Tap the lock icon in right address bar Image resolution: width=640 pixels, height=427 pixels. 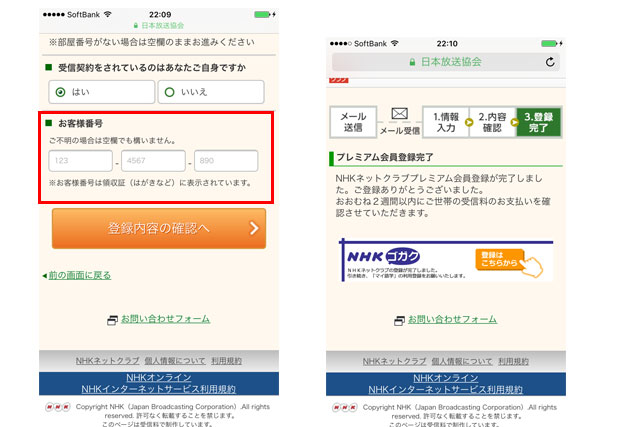pos(412,62)
